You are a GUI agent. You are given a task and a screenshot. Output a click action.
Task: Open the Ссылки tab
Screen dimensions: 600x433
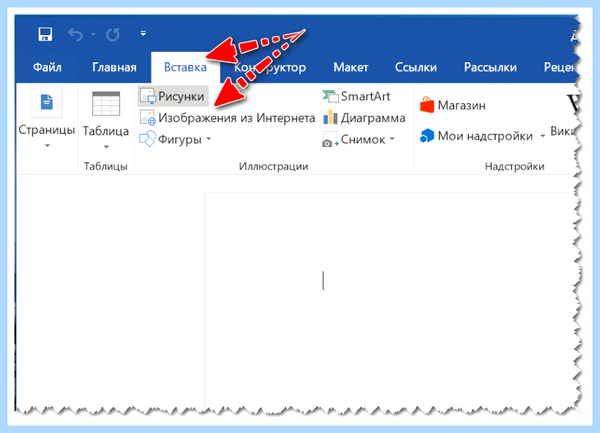(416, 67)
